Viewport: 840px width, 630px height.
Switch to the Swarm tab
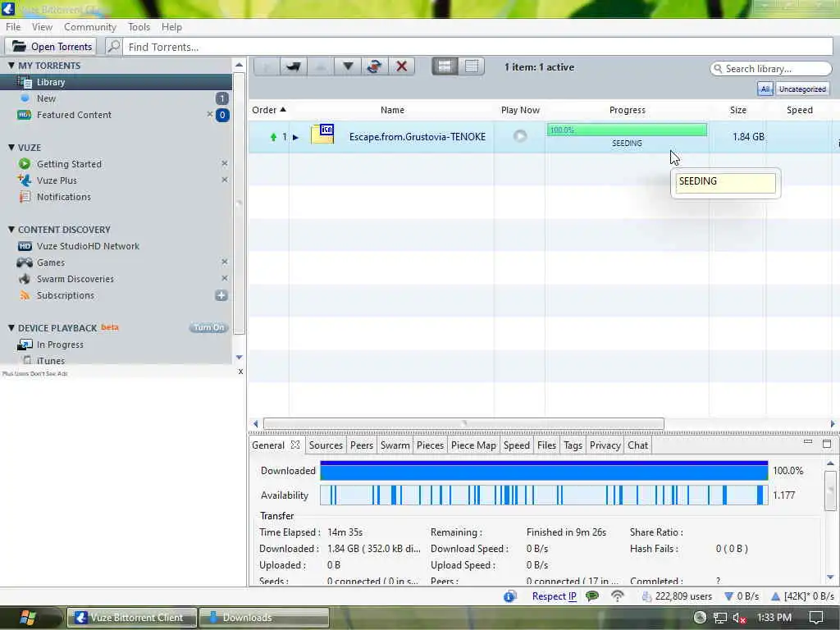click(395, 445)
